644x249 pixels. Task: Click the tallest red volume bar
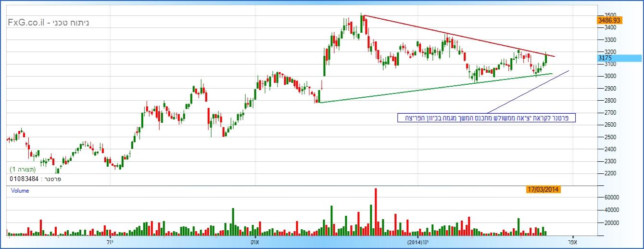[376, 212]
